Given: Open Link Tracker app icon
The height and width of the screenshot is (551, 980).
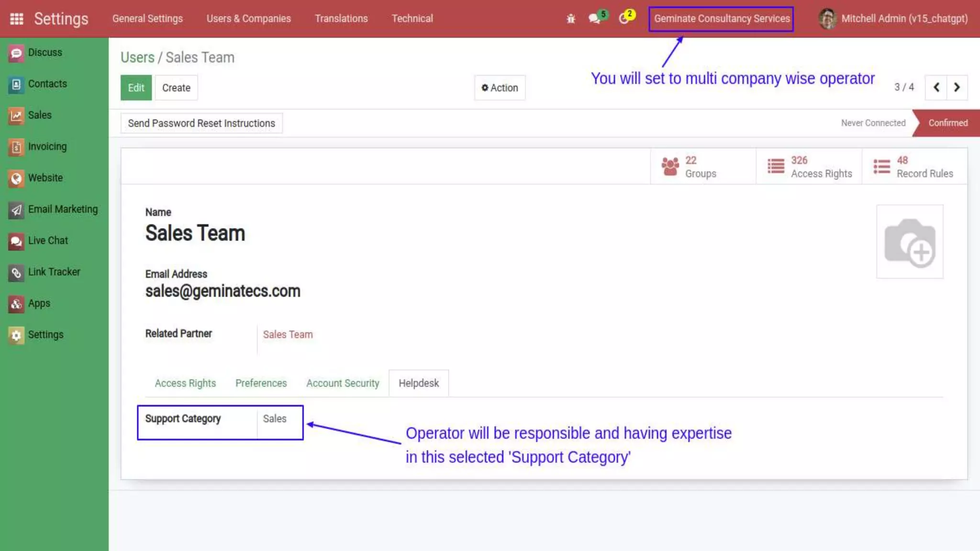Looking at the screenshot, I should coord(16,272).
